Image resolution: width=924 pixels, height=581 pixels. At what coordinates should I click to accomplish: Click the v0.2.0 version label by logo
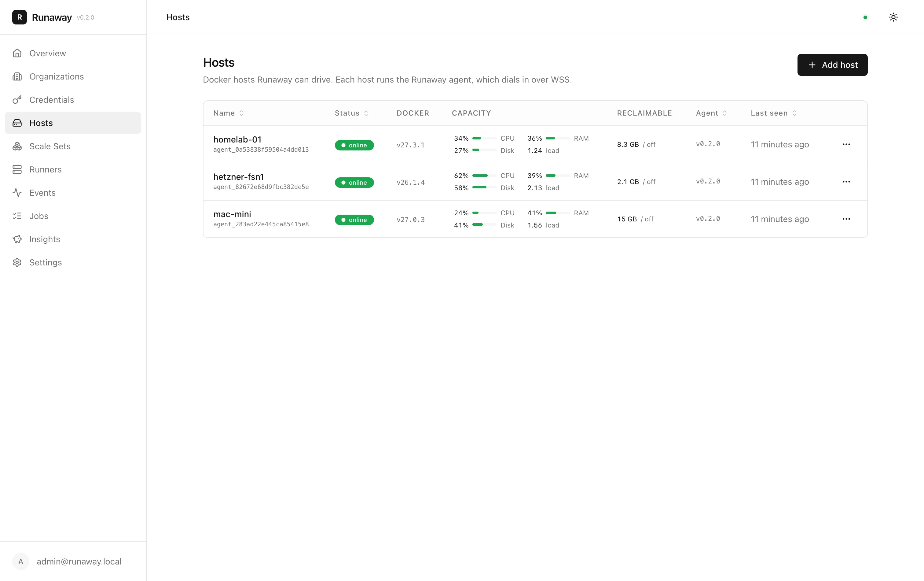pos(85,17)
